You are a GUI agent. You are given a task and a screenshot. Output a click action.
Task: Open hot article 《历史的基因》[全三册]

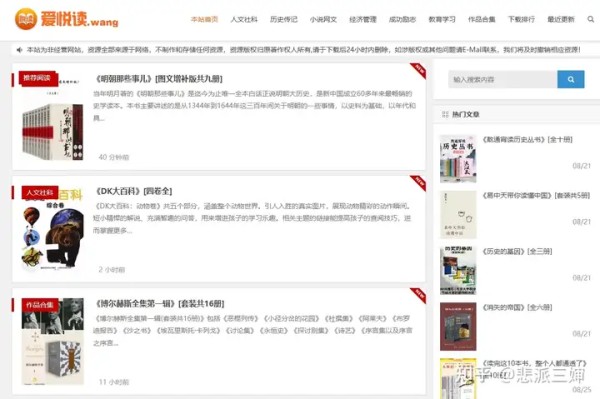pos(517,251)
